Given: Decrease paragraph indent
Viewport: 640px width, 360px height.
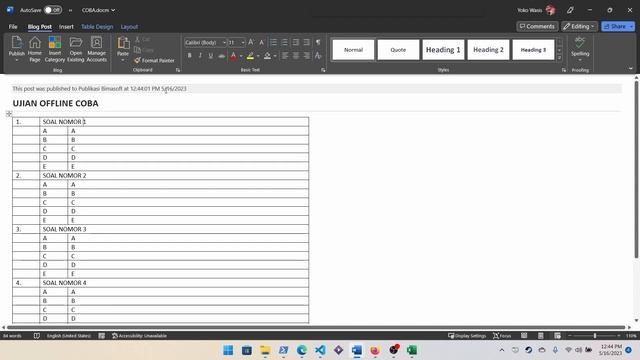Looking at the screenshot, I should [x=296, y=42].
